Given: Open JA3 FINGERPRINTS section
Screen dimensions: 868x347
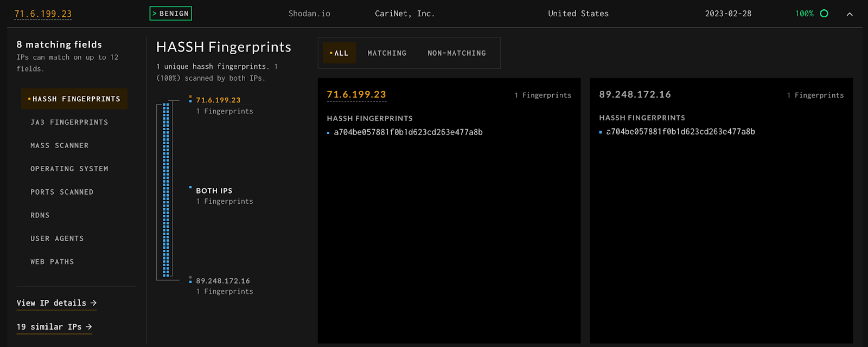Looking at the screenshot, I should coord(69,122).
